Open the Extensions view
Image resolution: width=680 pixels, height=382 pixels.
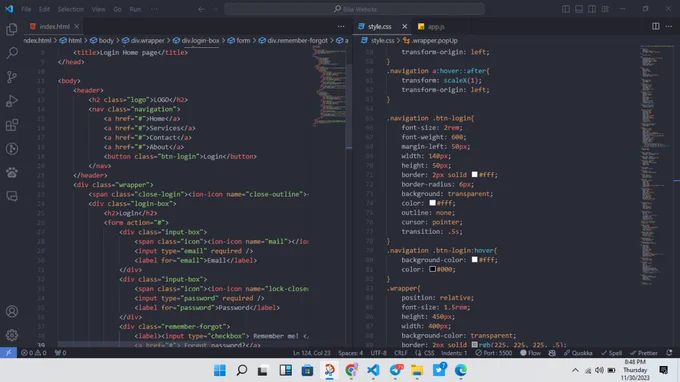coord(12,125)
